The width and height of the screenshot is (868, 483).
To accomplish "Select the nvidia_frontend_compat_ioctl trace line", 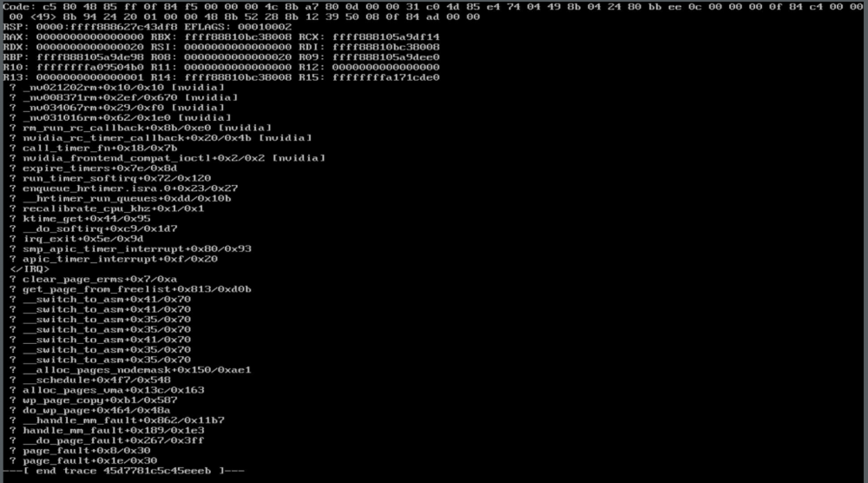I will (168, 158).
